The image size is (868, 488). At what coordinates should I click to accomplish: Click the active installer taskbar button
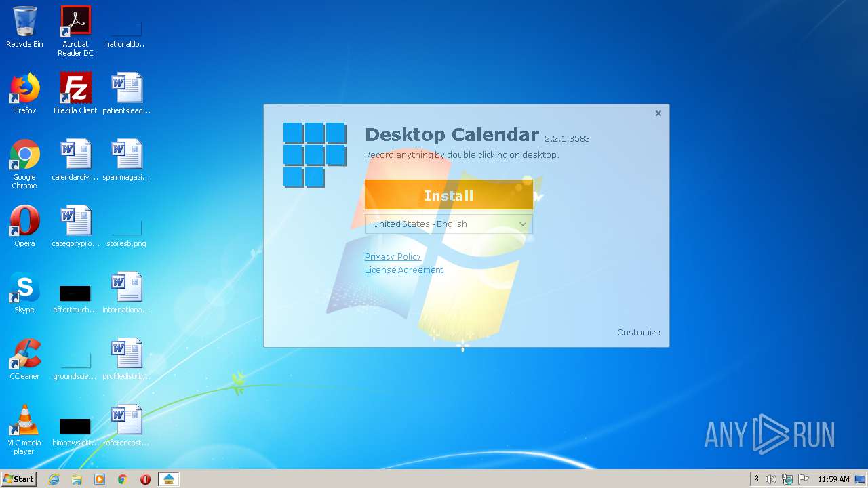click(169, 479)
